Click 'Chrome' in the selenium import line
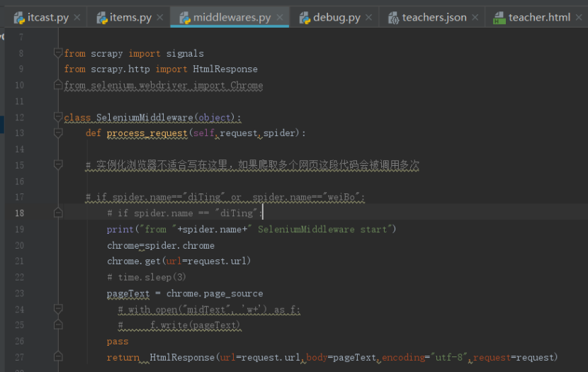 [247, 86]
